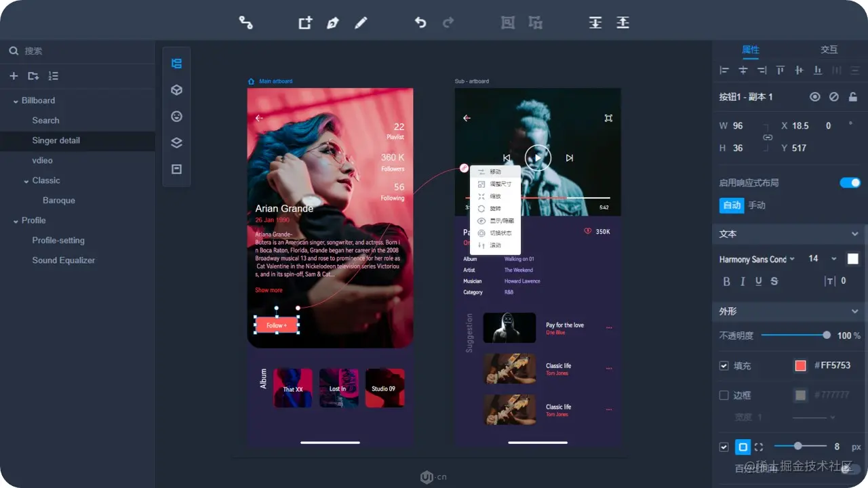Uncheck the corner radius checkbox
The image size is (868, 488).
click(724, 447)
